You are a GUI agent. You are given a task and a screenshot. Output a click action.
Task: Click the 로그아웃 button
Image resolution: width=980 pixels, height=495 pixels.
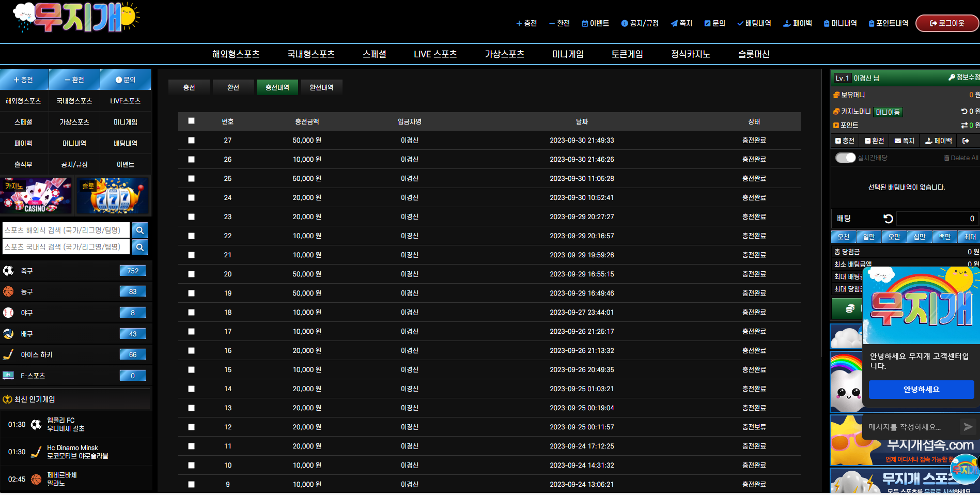click(x=947, y=23)
